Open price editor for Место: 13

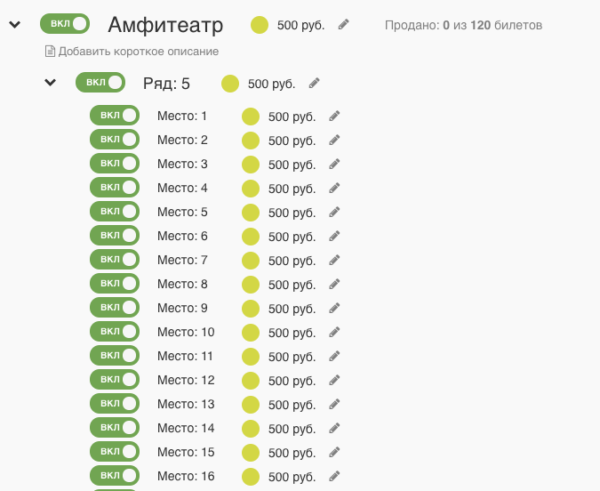pos(334,404)
